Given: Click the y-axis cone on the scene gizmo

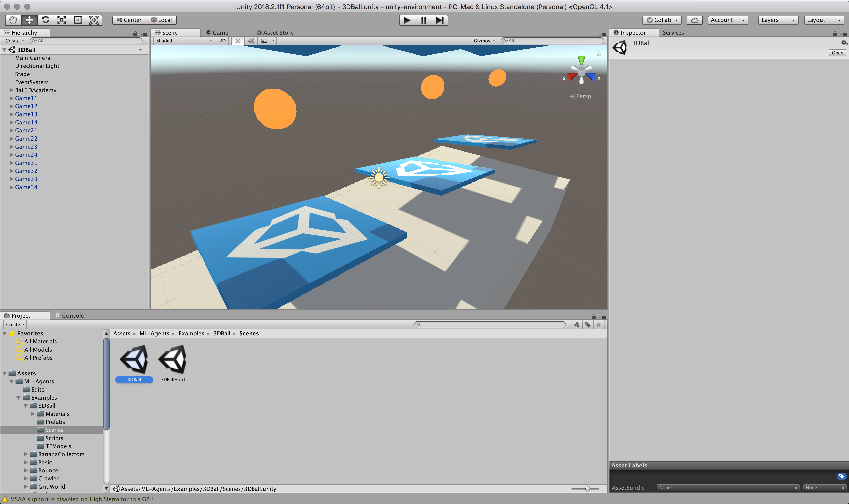Looking at the screenshot, I should 581,61.
